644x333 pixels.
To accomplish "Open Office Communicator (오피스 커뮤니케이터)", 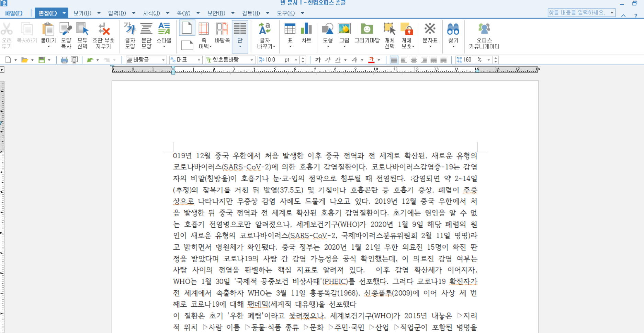I will tap(484, 35).
